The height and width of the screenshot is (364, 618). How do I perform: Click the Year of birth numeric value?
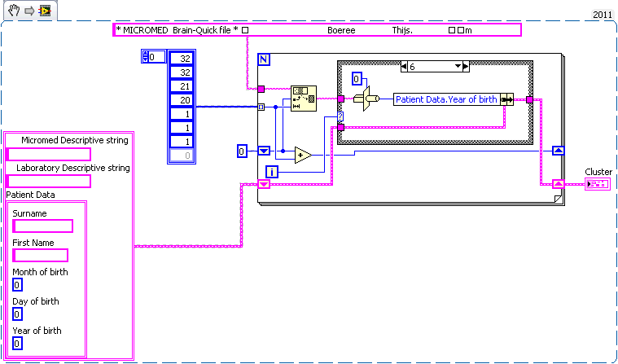[17, 344]
